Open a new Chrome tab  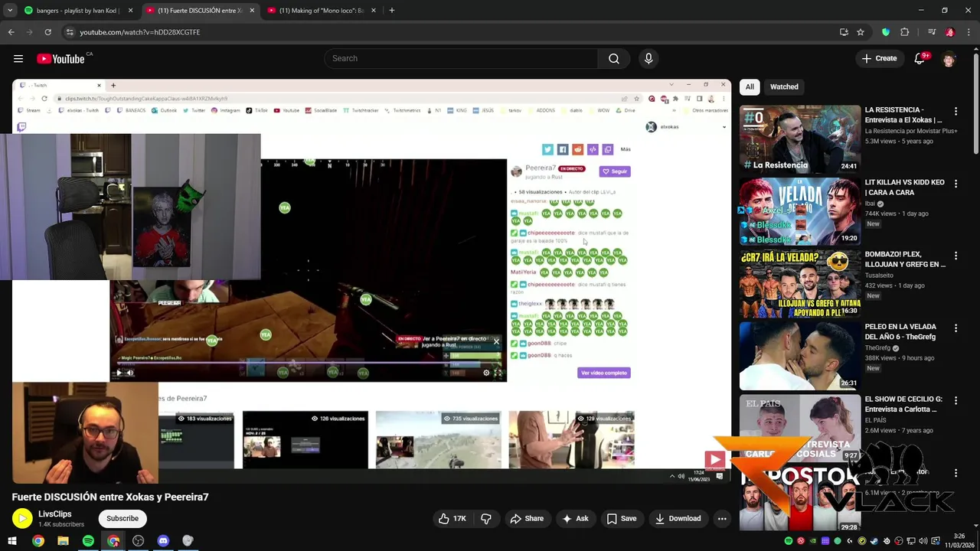391,11
